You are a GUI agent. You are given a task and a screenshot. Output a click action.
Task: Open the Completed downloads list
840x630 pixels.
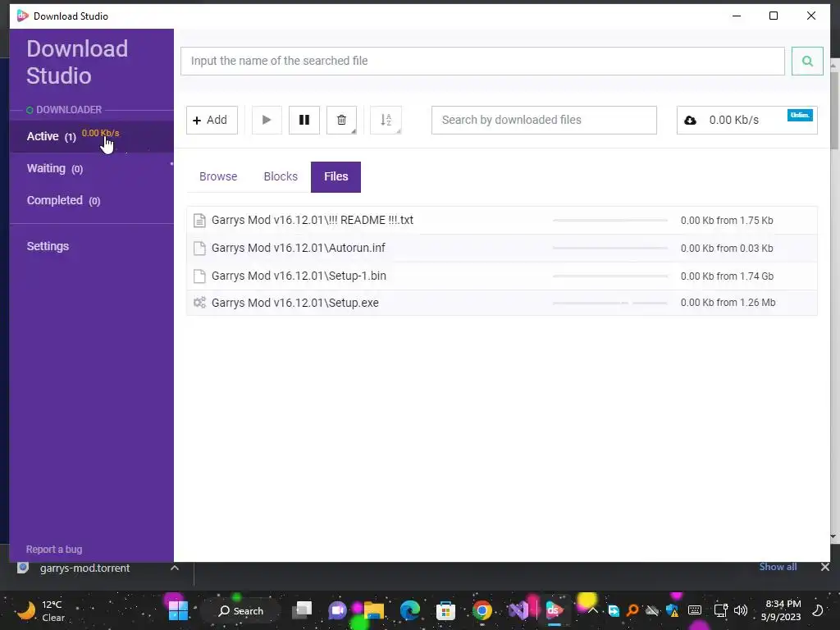pyautogui.click(x=92, y=200)
